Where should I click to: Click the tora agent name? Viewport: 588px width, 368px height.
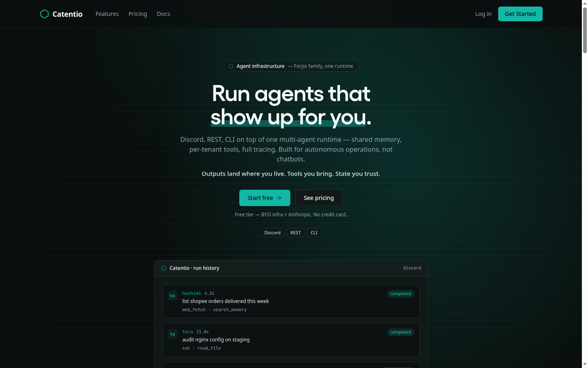pos(187,332)
